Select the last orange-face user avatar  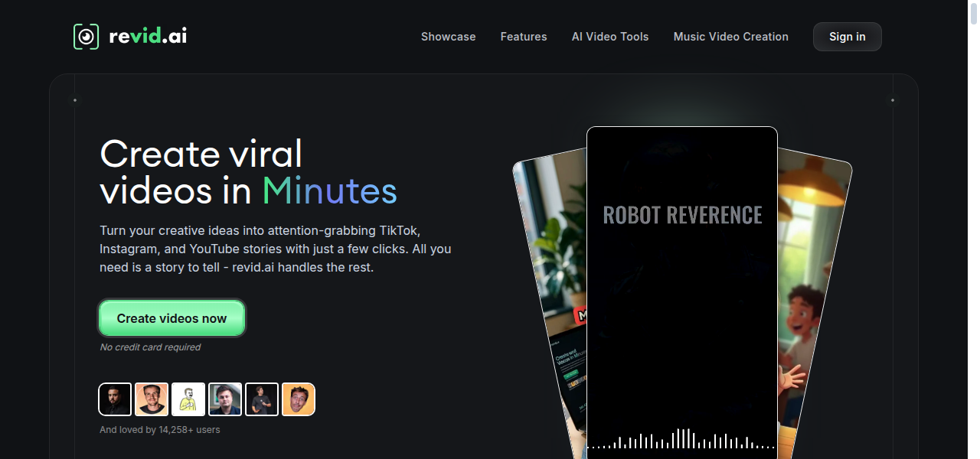tap(299, 399)
